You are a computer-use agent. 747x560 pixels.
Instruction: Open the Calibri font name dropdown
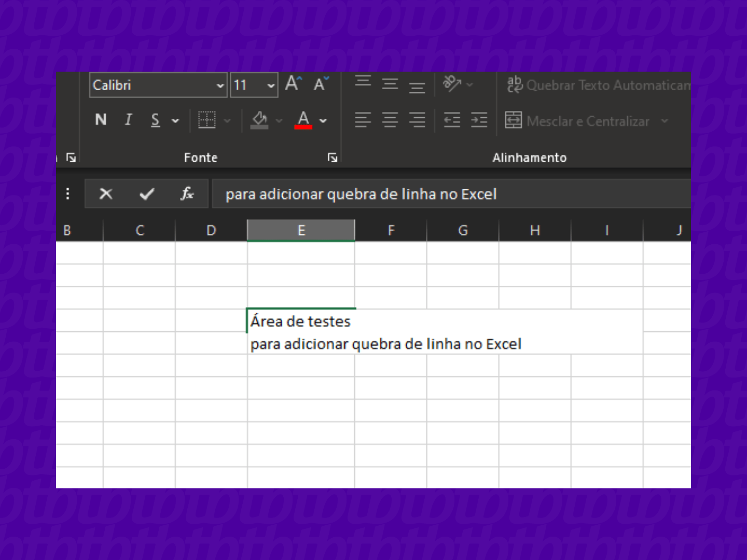220,86
